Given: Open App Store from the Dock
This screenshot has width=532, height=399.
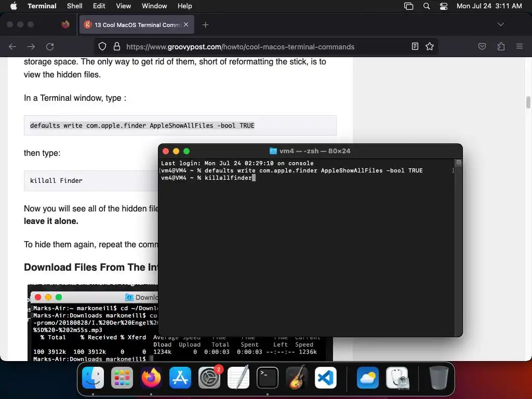Looking at the screenshot, I should (180, 378).
